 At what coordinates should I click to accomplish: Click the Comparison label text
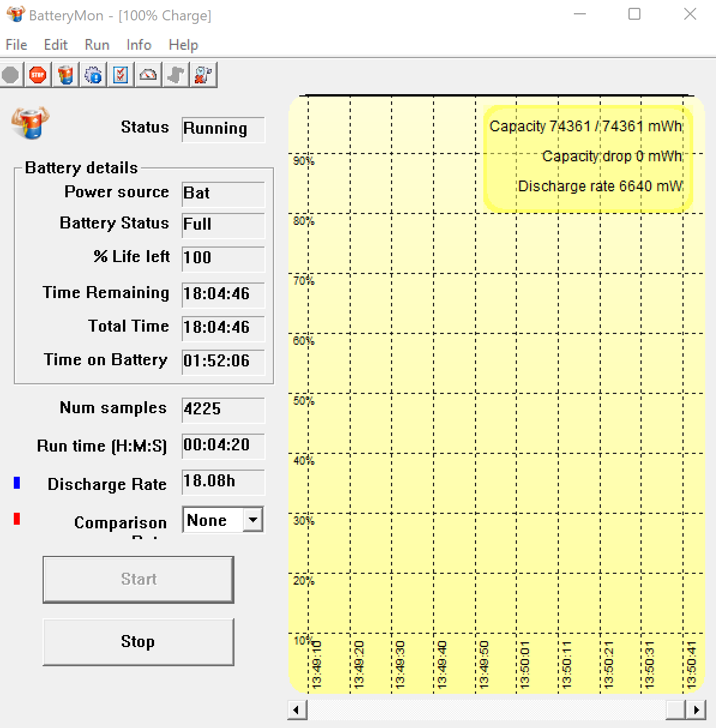[x=121, y=523]
